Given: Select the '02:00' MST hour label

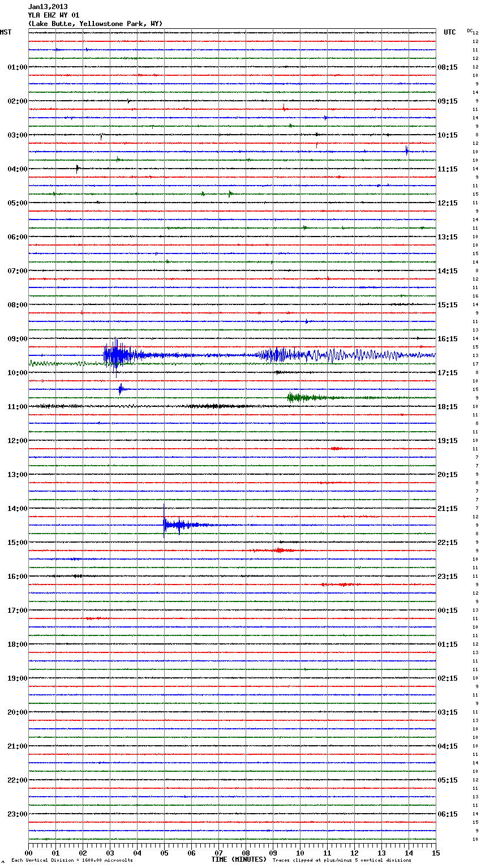Looking at the screenshot, I should click(x=18, y=101).
